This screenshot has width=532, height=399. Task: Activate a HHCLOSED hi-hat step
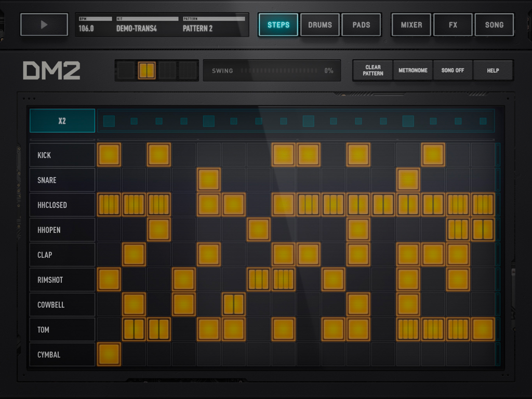point(109,205)
